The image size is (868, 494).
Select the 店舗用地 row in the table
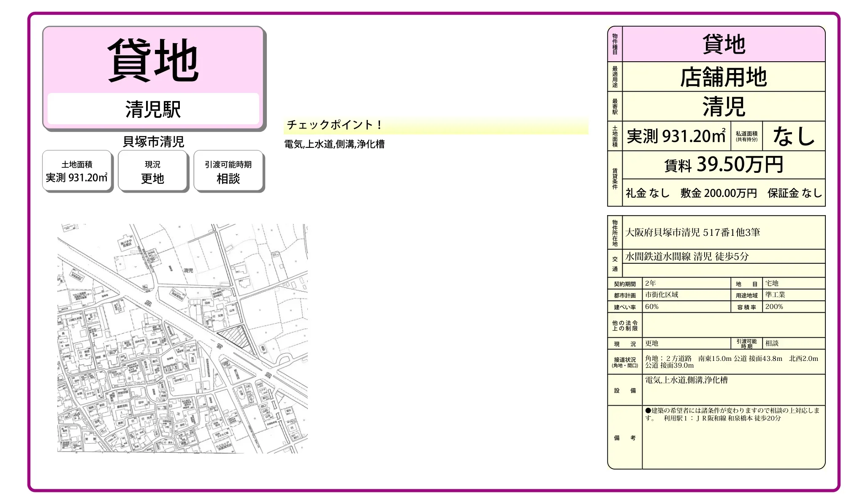pyautogui.click(x=723, y=77)
